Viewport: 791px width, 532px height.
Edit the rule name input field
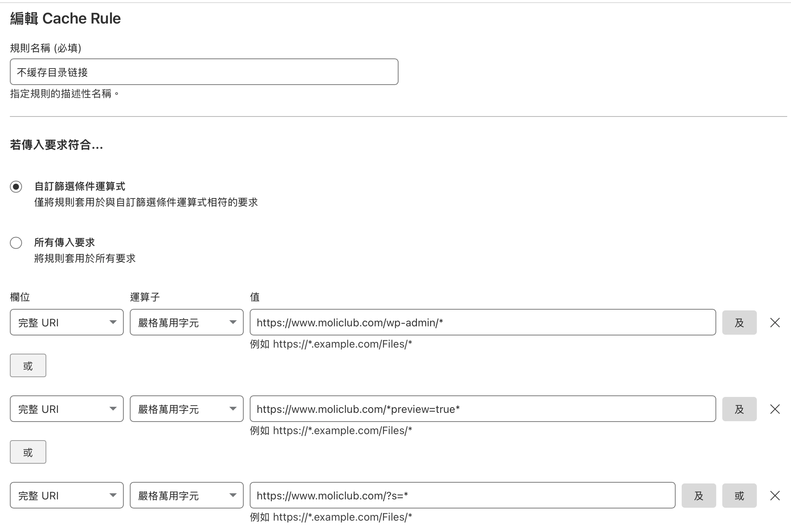pyautogui.click(x=204, y=72)
